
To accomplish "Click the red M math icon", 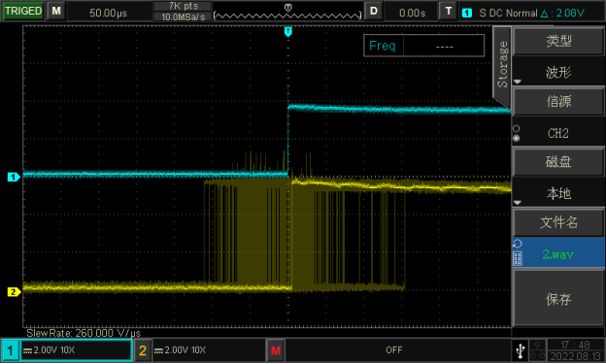I will coord(275,350).
